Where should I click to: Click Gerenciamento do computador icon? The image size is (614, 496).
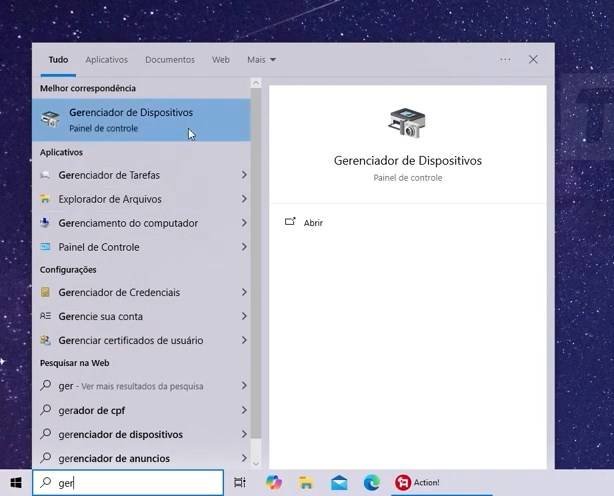click(x=45, y=223)
